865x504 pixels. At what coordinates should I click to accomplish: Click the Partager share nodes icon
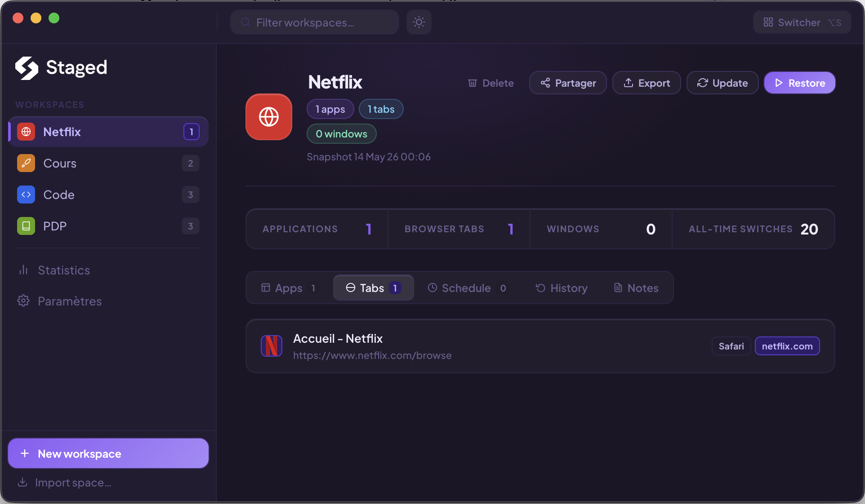click(x=545, y=83)
